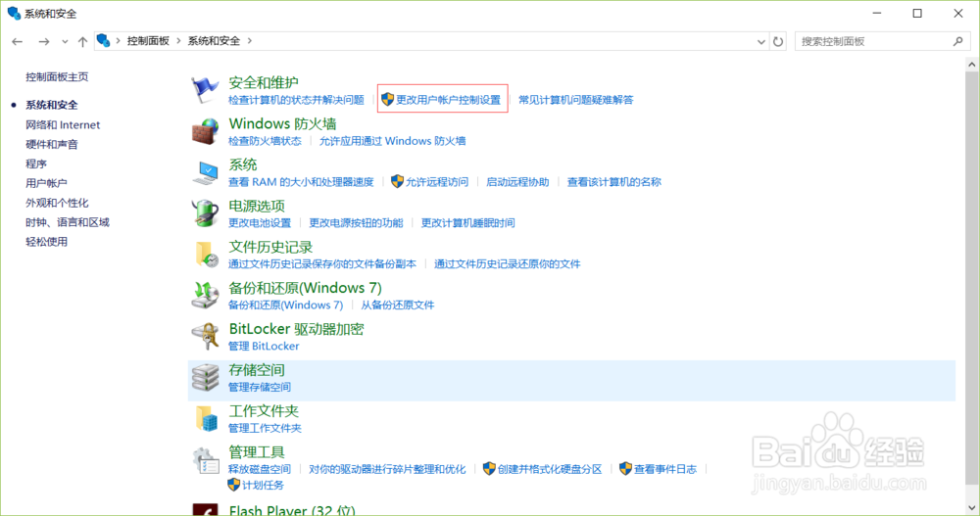980x516 pixels.
Task: Select 外观和个性化 in sidebar
Action: click(57, 203)
